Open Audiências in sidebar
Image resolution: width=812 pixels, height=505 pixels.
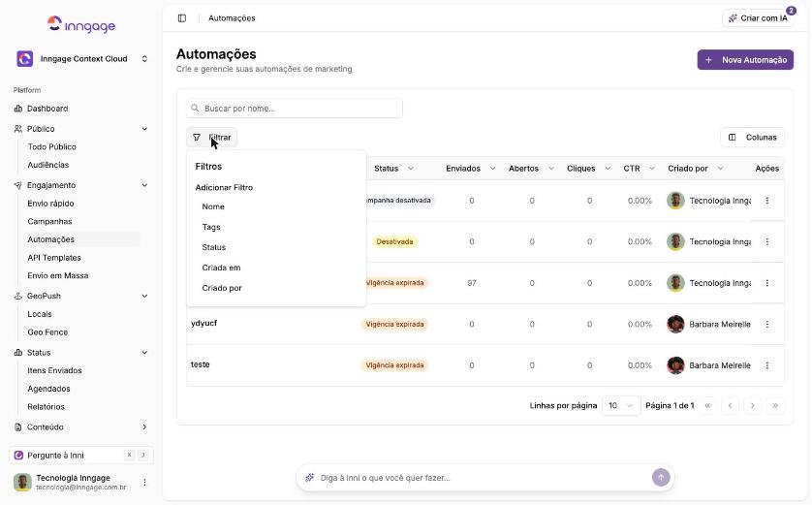(x=48, y=165)
